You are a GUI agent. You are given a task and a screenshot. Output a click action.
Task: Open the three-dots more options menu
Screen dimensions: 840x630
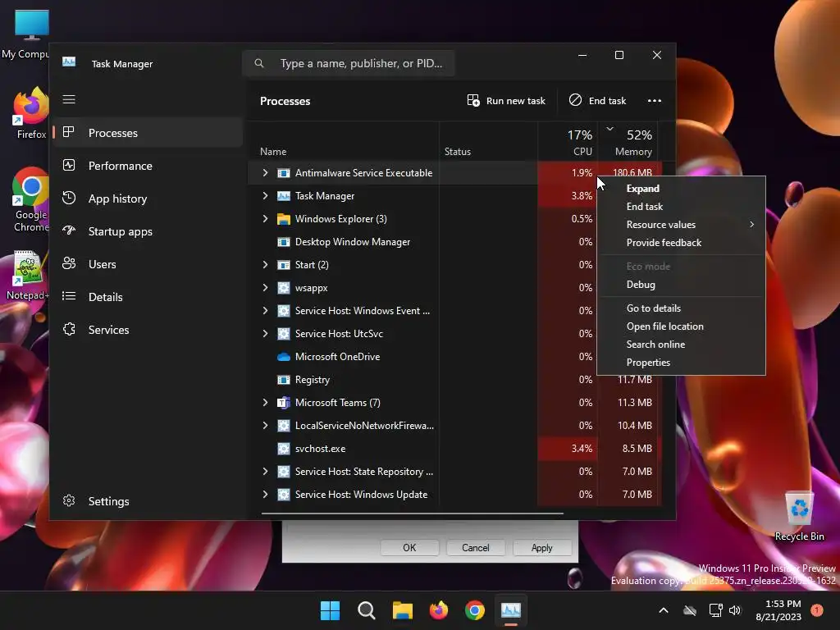(x=654, y=101)
